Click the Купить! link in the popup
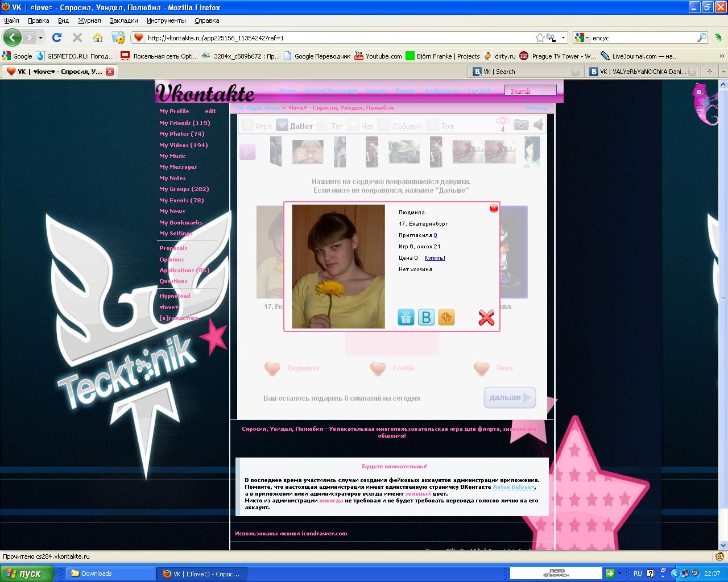The width and height of the screenshot is (728, 582). [435, 258]
